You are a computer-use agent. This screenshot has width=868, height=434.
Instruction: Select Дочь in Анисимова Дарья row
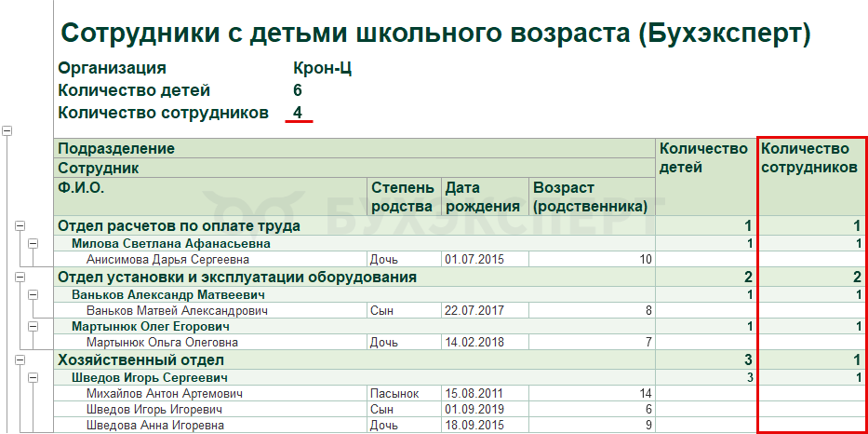[x=404, y=260]
